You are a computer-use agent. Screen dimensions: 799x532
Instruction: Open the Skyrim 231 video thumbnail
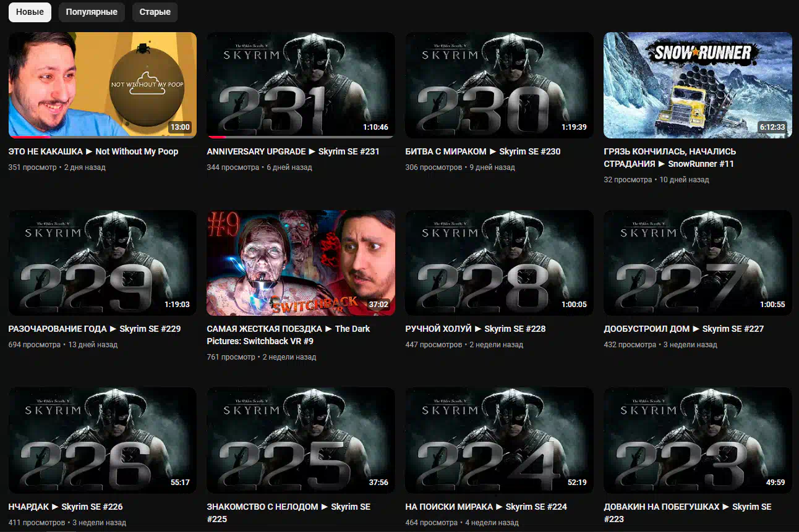(301, 85)
